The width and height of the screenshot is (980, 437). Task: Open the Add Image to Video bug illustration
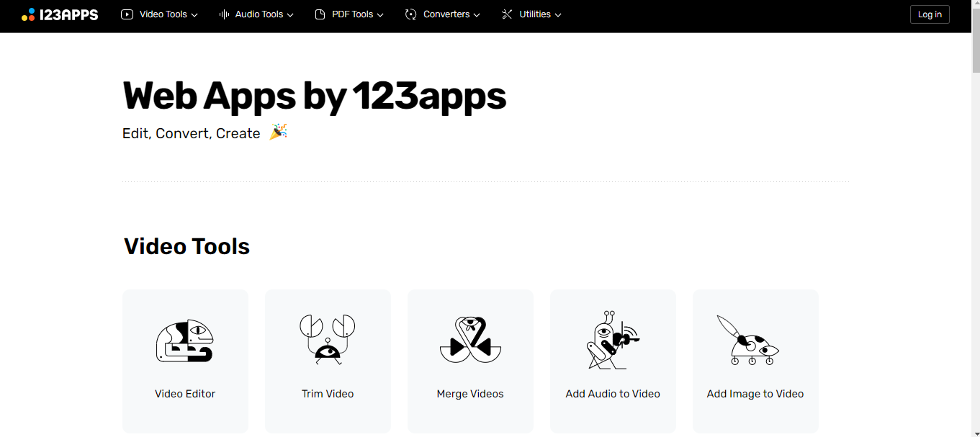pyautogui.click(x=749, y=340)
